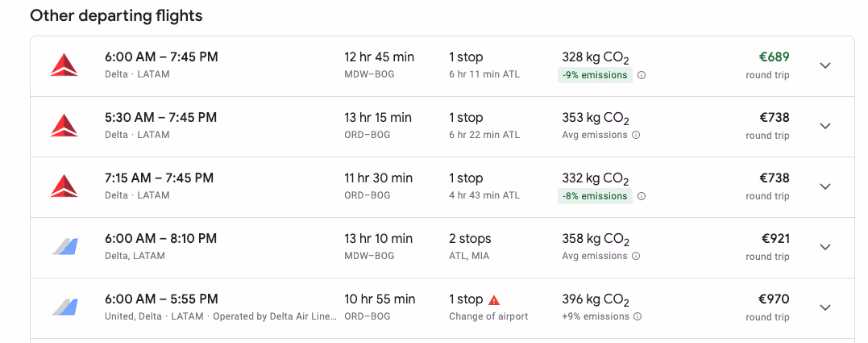Open the info icon for the 358 kg CO2 flight
The height and width of the screenshot is (343, 868).
(636, 256)
